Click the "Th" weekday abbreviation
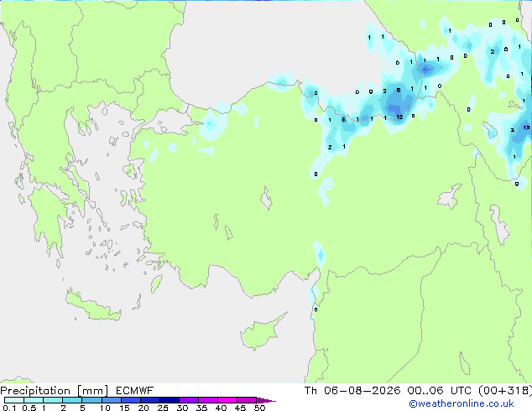The width and height of the screenshot is (532, 411). 310,391
